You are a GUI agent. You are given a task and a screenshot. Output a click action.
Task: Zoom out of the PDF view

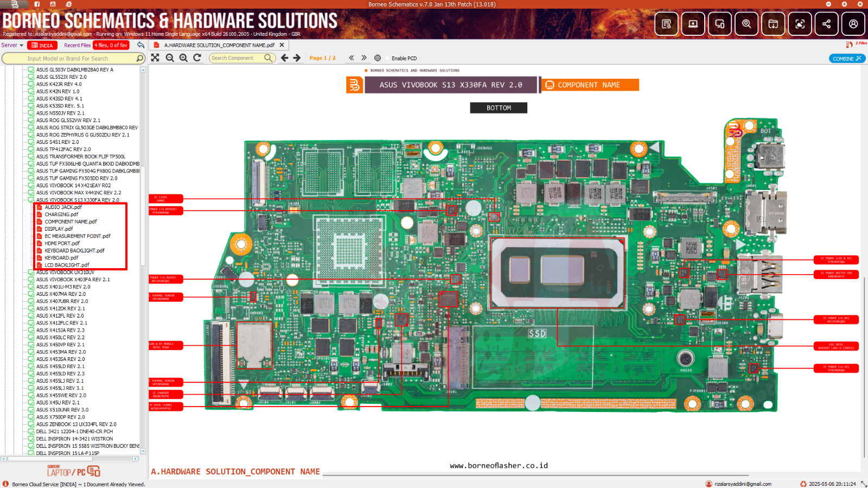pos(170,58)
